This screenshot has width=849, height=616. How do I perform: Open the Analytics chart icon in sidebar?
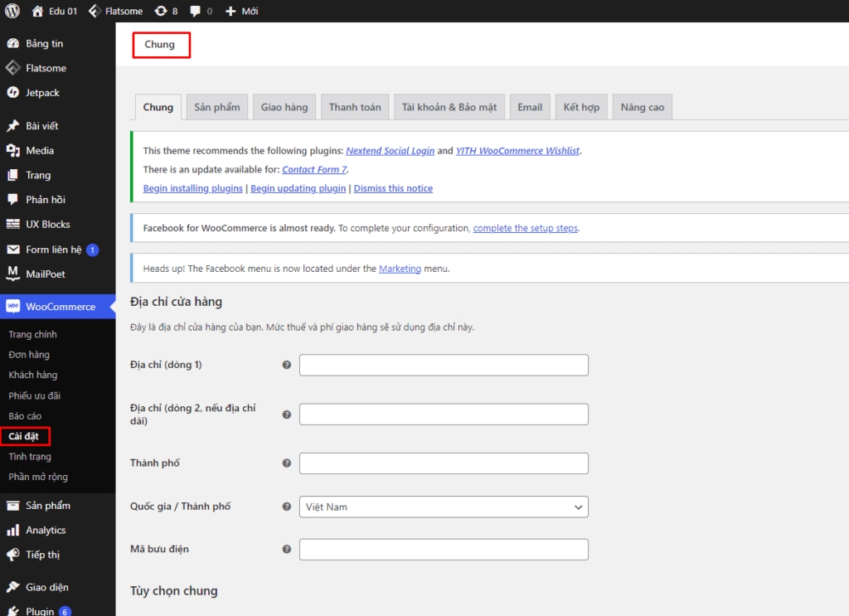coord(12,530)
